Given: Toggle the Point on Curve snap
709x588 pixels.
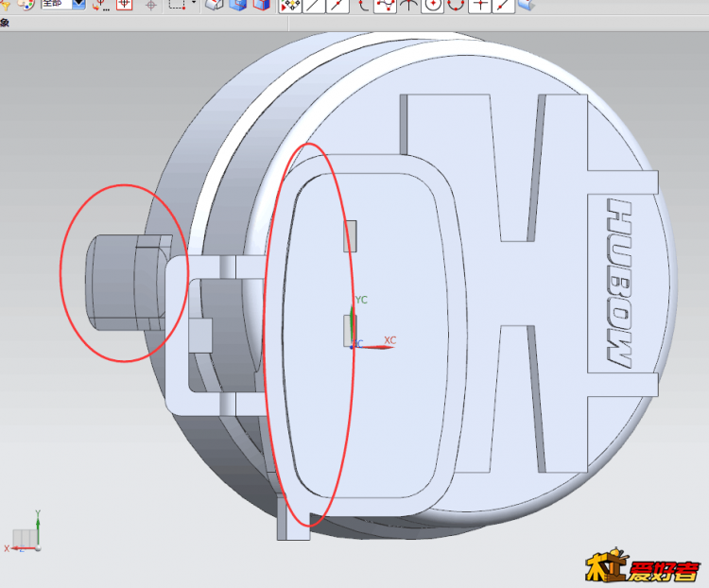Looking at the screenshot, I should click(x=503, y=6).
